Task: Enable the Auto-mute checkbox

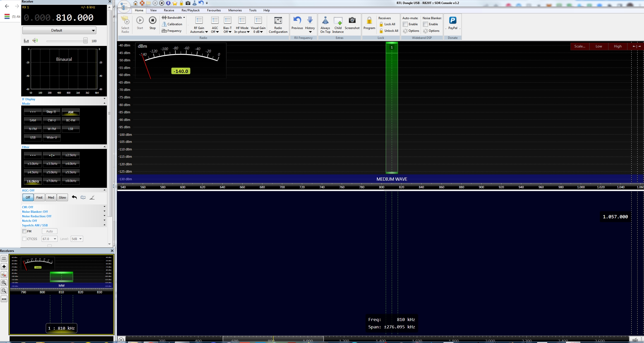Action: (405, 24)
